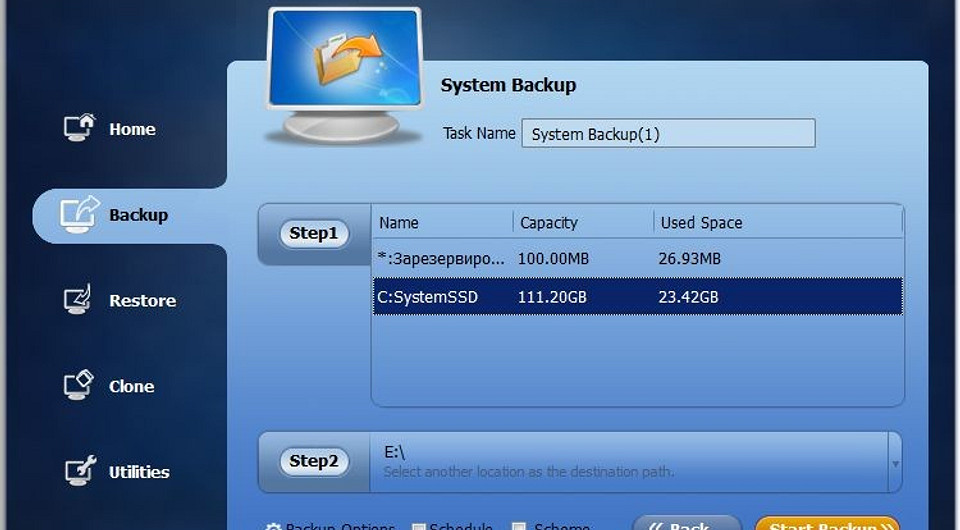
Task: Click the Home sidebar icon
Action: coord(79,128)
